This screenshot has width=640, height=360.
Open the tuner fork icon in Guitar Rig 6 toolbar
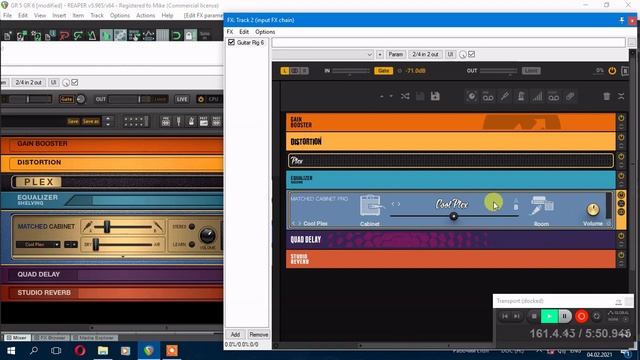(505, 96)
